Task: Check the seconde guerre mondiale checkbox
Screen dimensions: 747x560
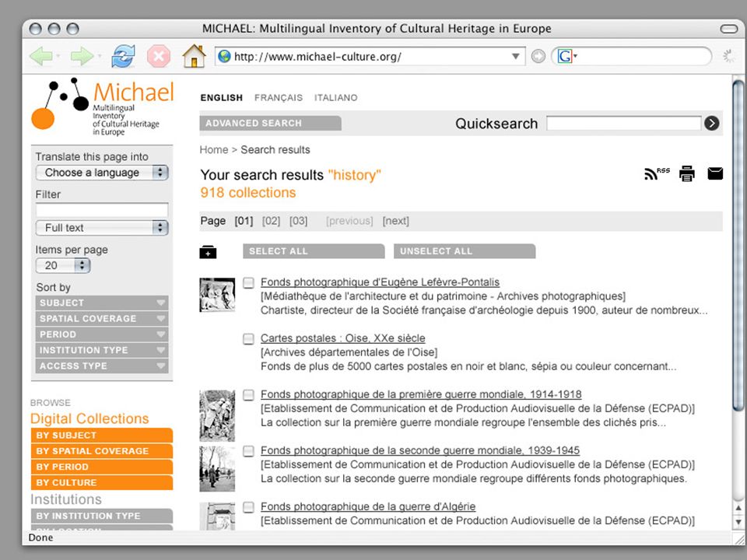Action: click(248, 451)
